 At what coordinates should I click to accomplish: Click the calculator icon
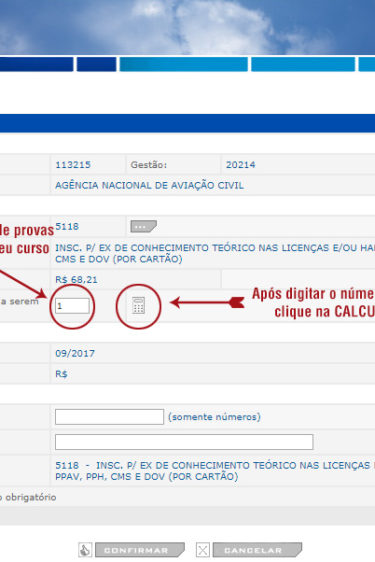click(138, 306)
